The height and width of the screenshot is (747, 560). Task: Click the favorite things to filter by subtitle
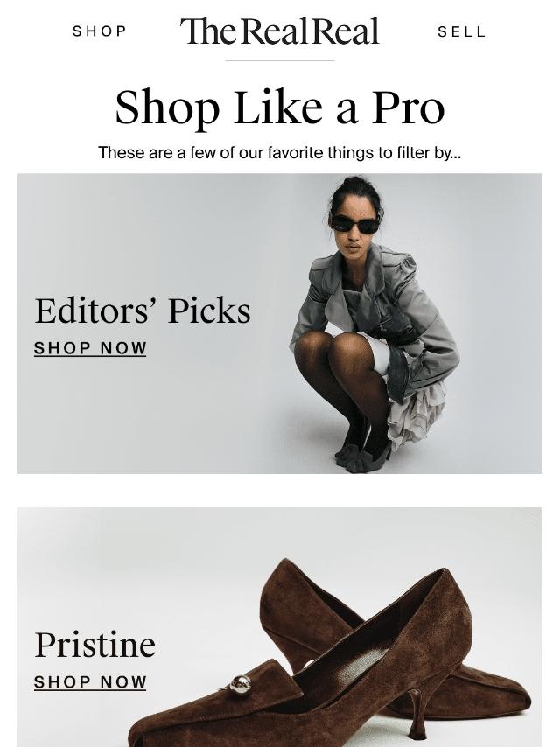coord(280,153)
